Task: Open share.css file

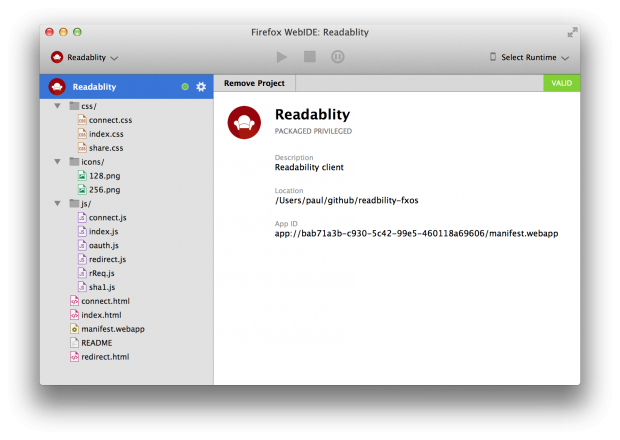Action: coord(106,148)
